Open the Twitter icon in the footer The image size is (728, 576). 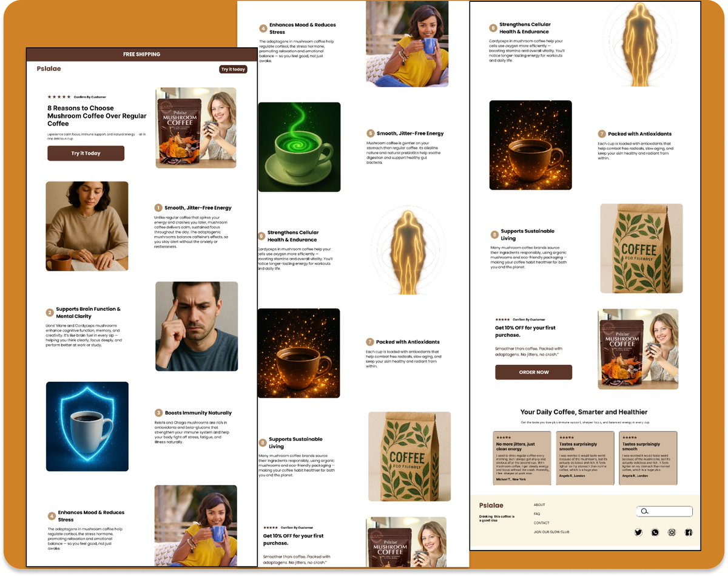point(638,532)
